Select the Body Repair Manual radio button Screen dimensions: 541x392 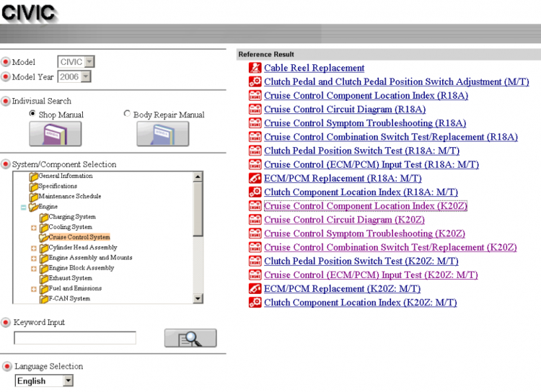point(127,113)
